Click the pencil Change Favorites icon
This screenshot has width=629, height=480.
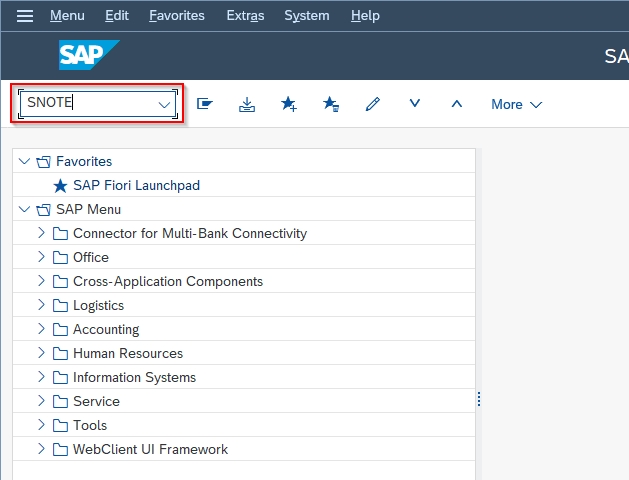(x=373, y=104)
